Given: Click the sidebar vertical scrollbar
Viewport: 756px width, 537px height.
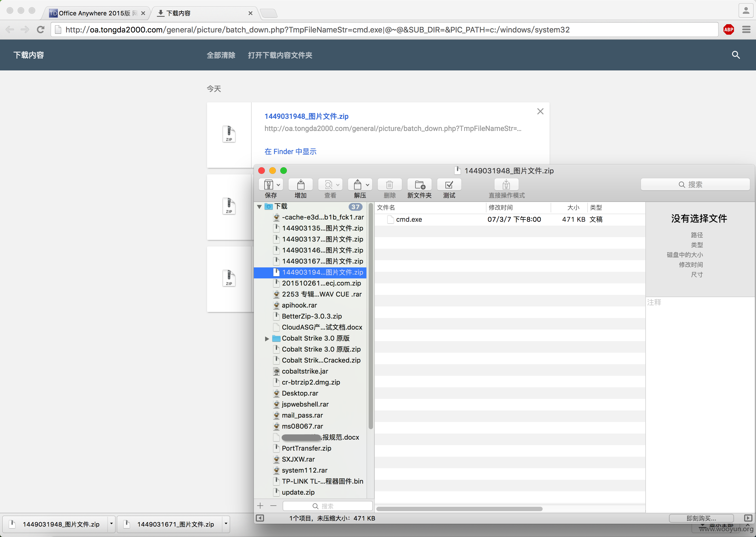Looking at the screenshot, I should tap(370, 317).
